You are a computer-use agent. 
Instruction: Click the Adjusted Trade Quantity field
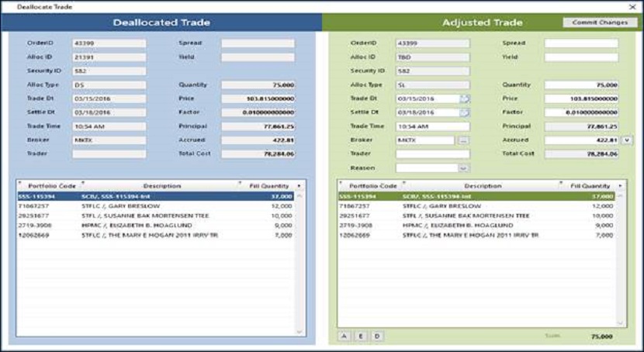click(x=581, y=85)
